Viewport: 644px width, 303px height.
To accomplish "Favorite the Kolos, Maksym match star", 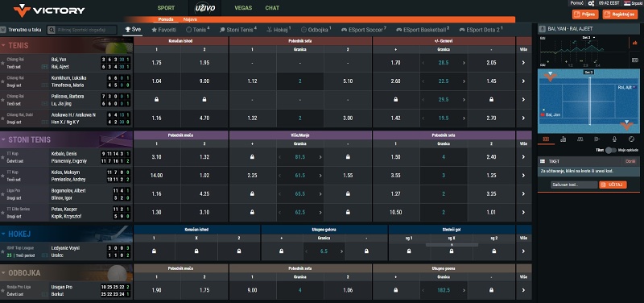I will point(3,176).
